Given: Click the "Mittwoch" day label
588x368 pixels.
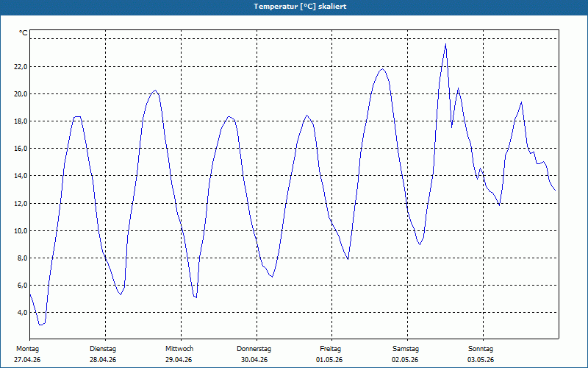Looking at the screenshot, I should click(179, 349).
